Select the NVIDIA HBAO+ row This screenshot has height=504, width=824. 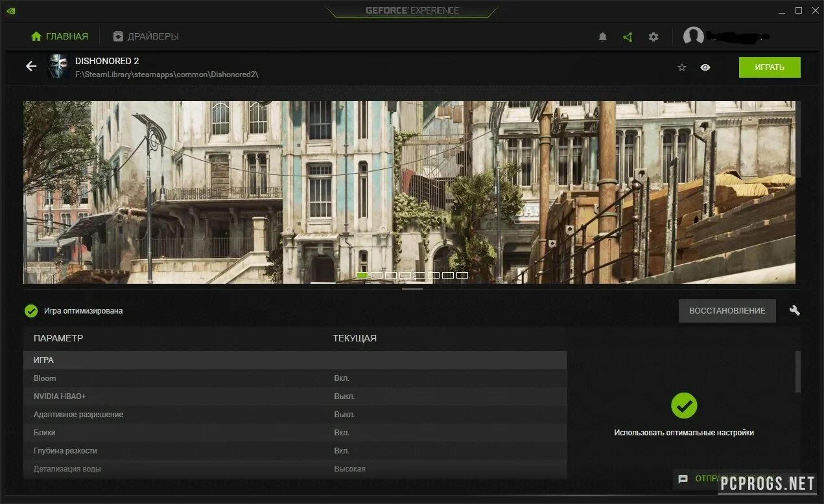[x=295, y=396]
